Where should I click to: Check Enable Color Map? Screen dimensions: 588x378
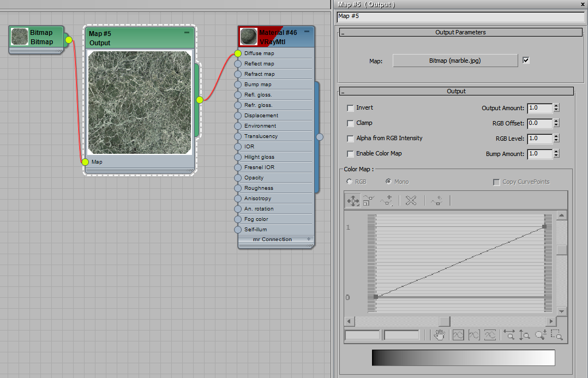coord(350,153)
